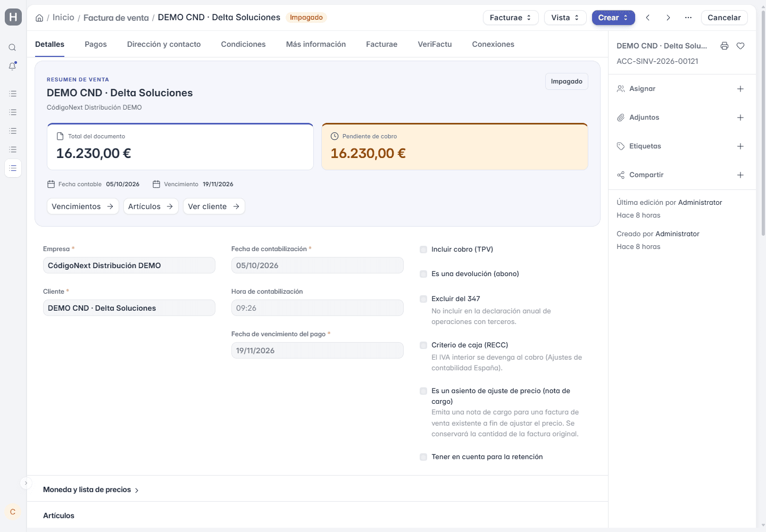766x532 pixels.
Task: Mark invoice as favorite with heart icon
Action: [740, 46]
